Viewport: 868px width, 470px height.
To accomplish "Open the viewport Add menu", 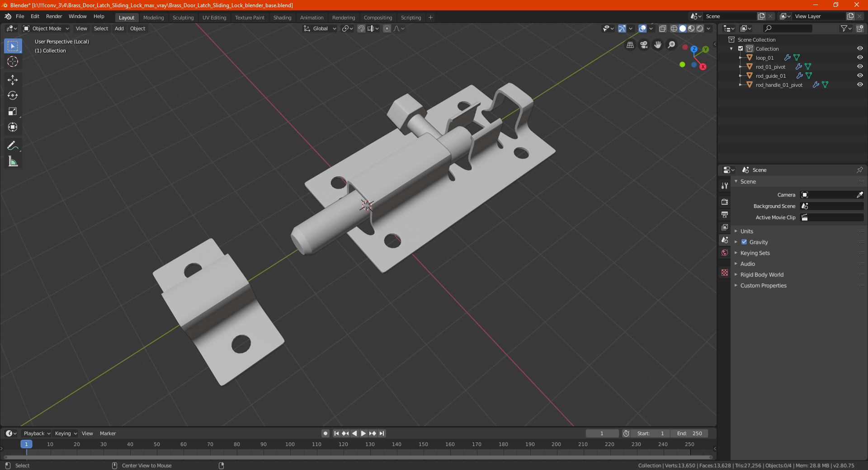I will (119, 28).
